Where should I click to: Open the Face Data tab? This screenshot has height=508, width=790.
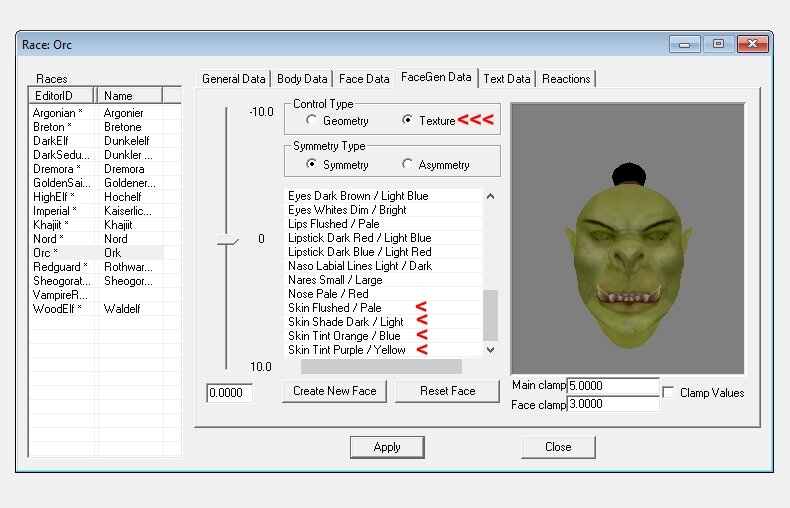coord(364,79)
